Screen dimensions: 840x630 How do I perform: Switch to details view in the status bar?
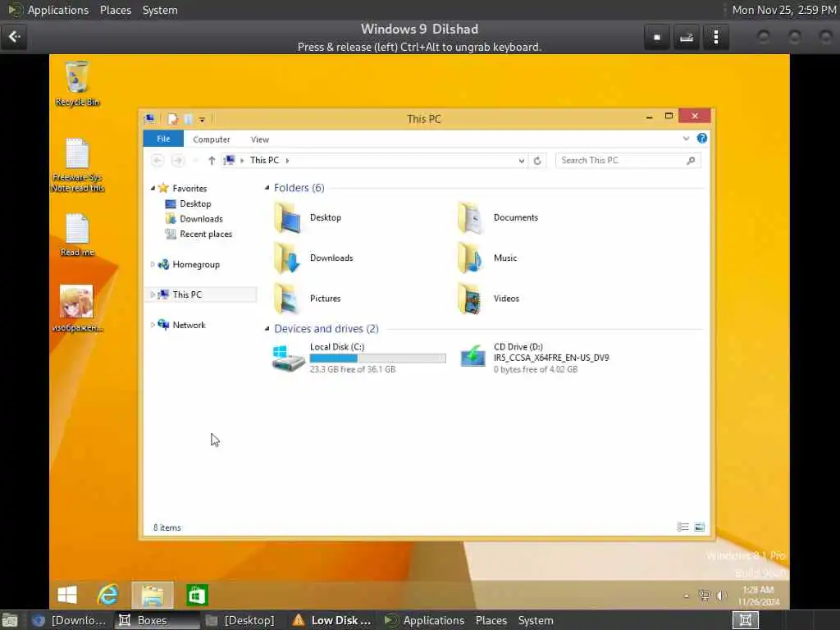pos(683,527)
